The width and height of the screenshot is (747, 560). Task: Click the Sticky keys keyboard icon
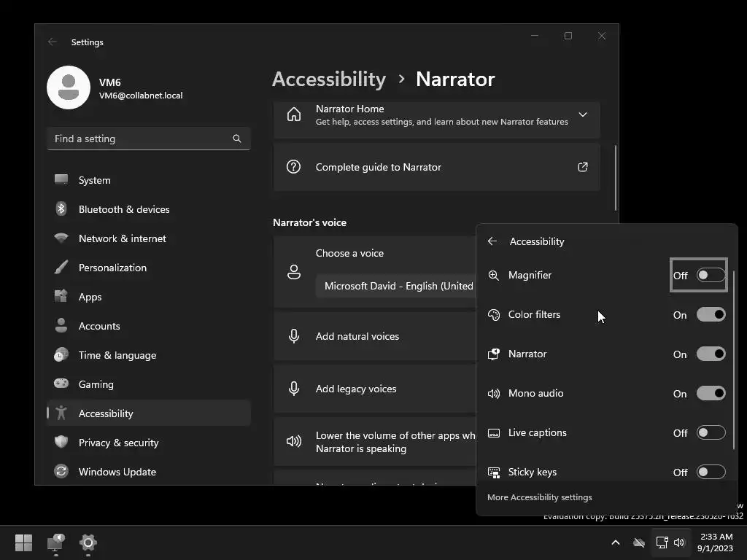click(494, 472)
